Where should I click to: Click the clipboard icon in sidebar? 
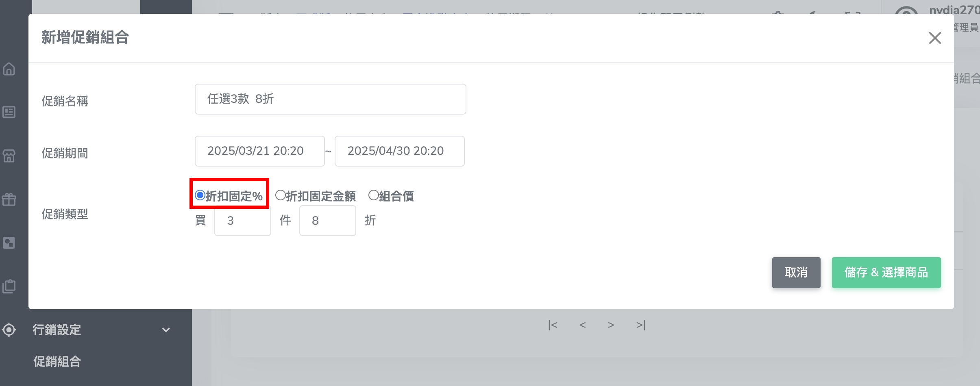[9, 286]
